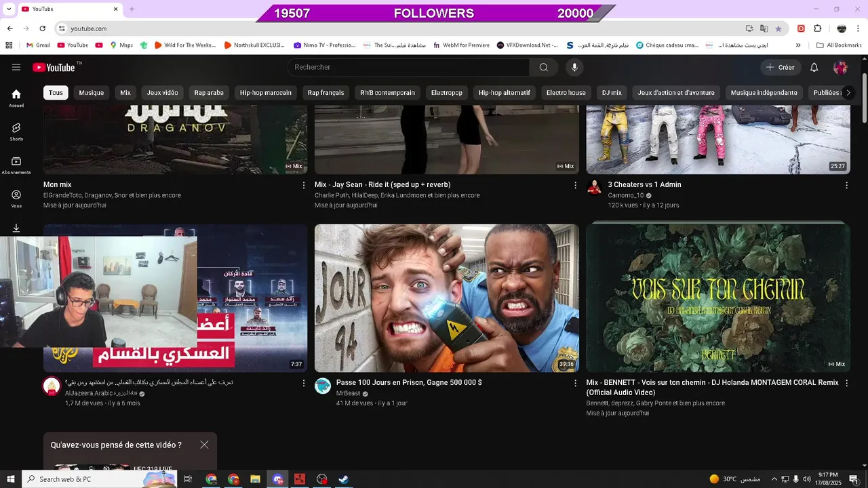868x488 pixels.
Task: Click the Créer button
Action: pos(781,67)
